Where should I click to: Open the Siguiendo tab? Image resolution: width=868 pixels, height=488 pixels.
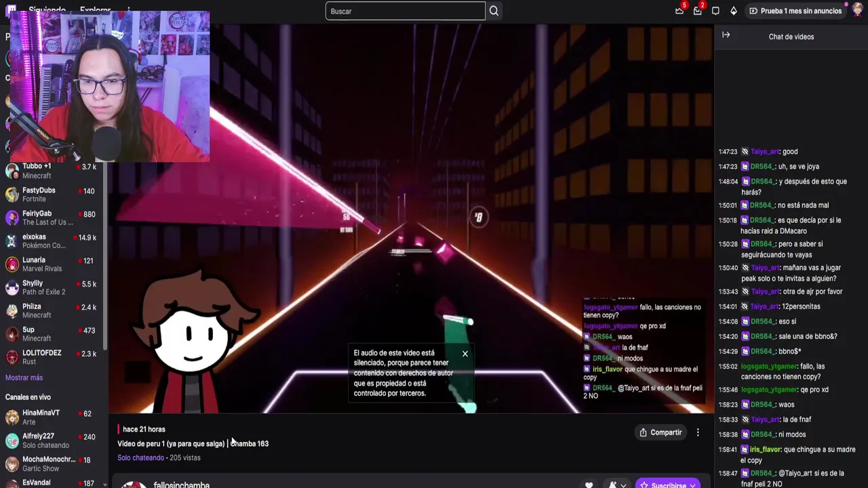pyautogui.click(x=47, y=11)
